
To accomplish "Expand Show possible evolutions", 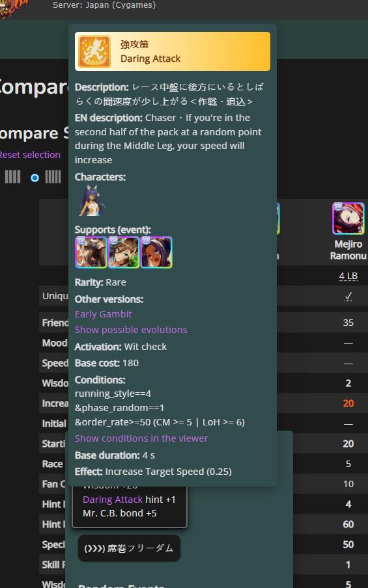I will click(x=131, y=330).
